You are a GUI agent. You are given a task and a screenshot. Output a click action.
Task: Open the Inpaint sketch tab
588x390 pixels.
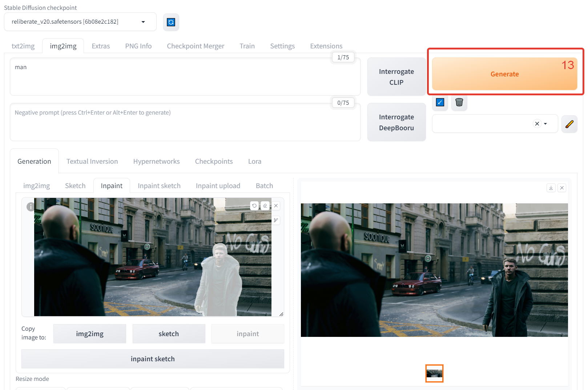tap(159, 186)
